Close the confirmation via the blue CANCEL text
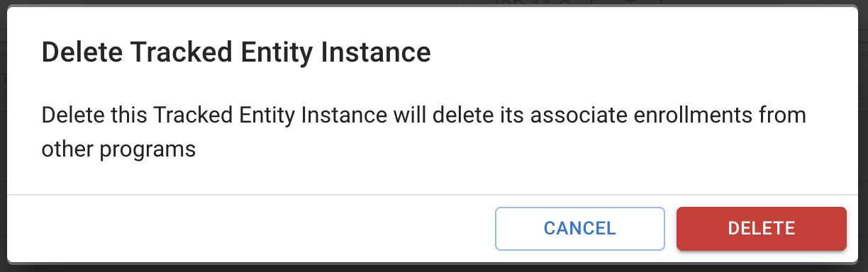The height and width of the screenshot is (272, 868). click(x=579, y=229)
